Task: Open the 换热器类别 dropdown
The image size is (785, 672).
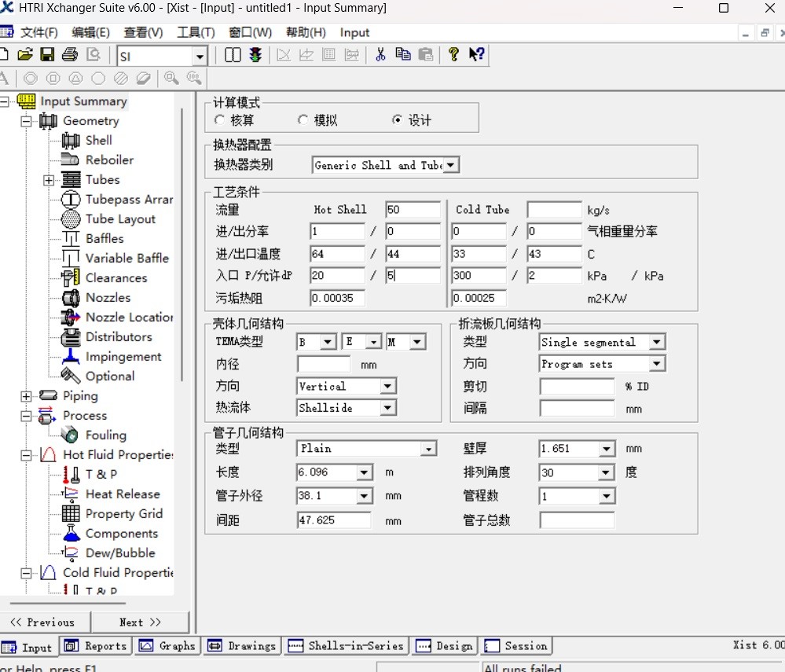Action: [x=451, y=165]
